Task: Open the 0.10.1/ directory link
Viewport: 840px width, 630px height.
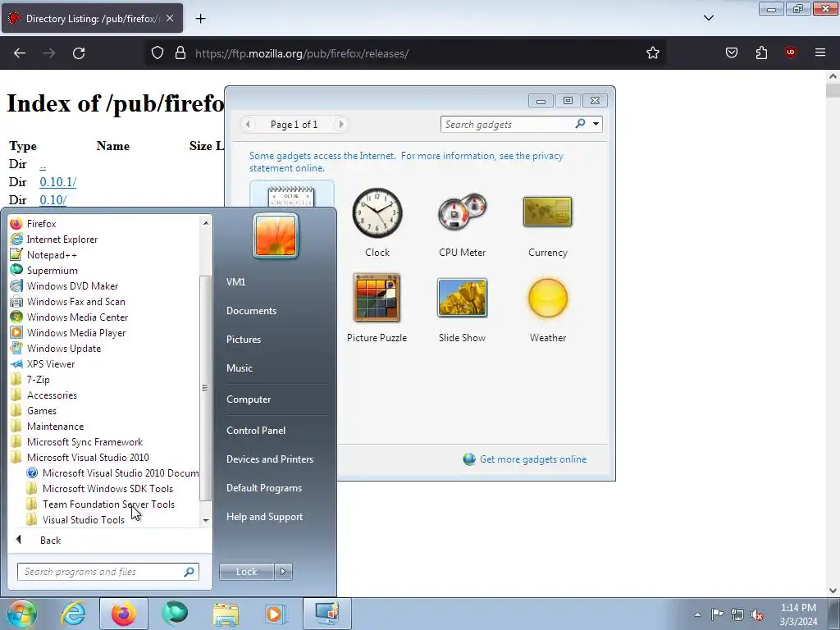Action: pyautogui.click(x=58, y=181)
